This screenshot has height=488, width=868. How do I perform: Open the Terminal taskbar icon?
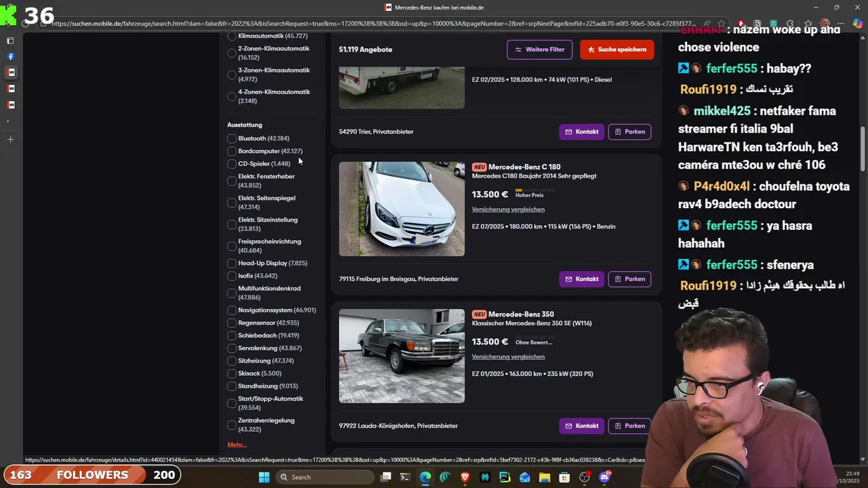[406, 477]
